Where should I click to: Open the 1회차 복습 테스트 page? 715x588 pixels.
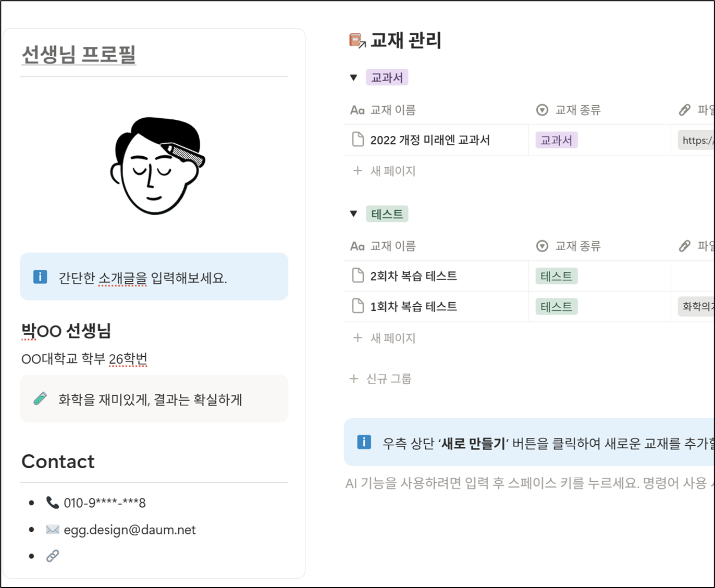tap(413, 306)
